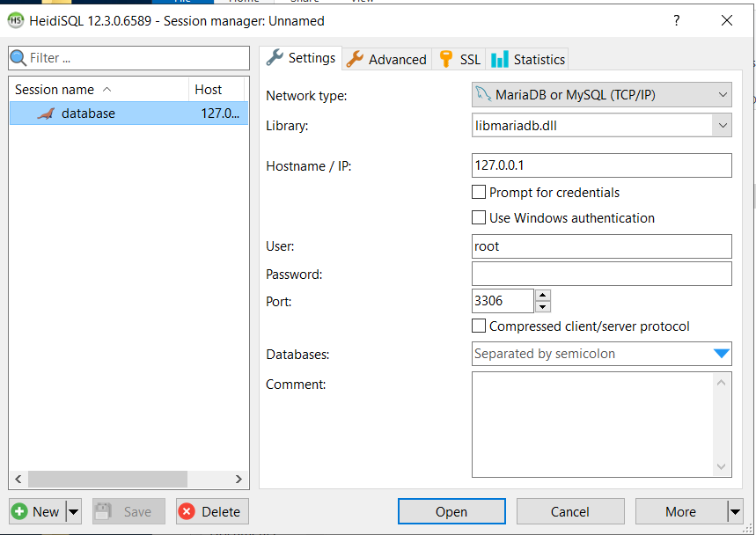Click the 127.0... host cell
The width and height of the screenshot is (756, 535).
point(220,114)
